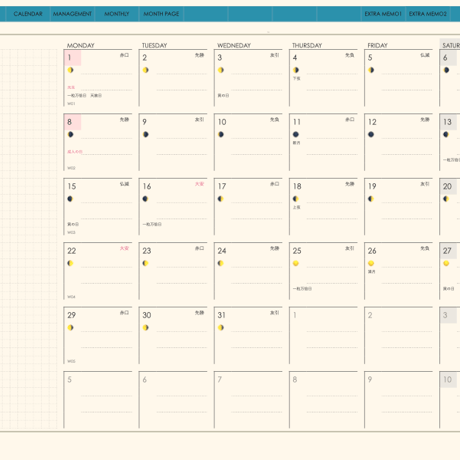Click the moon phase icon on day 29

pos(70,328)
